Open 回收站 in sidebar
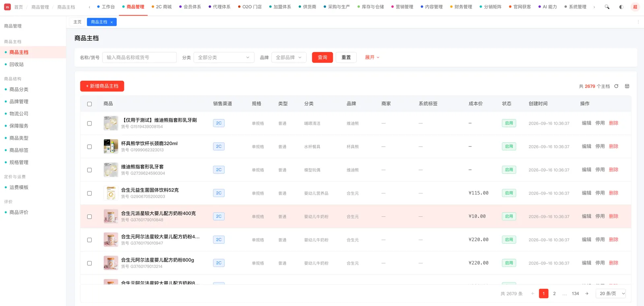Viewport: 644px width, 306px height. click(x=17, y=64)
